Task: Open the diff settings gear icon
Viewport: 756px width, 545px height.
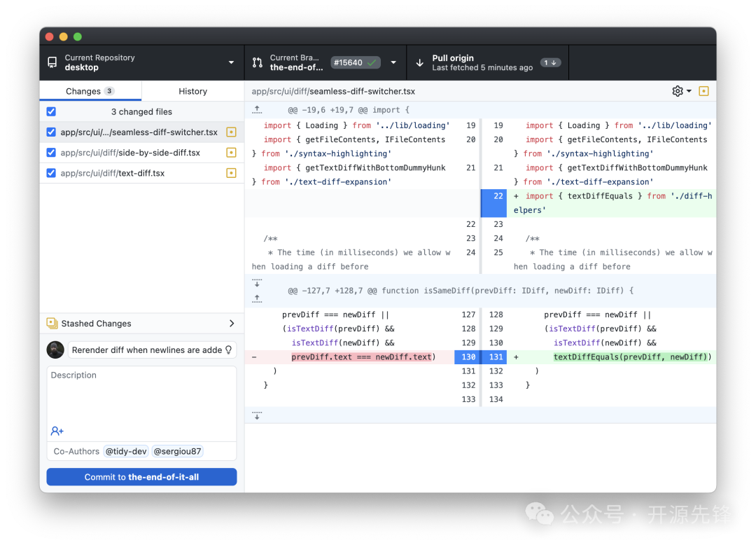Action: coord(678,91)
